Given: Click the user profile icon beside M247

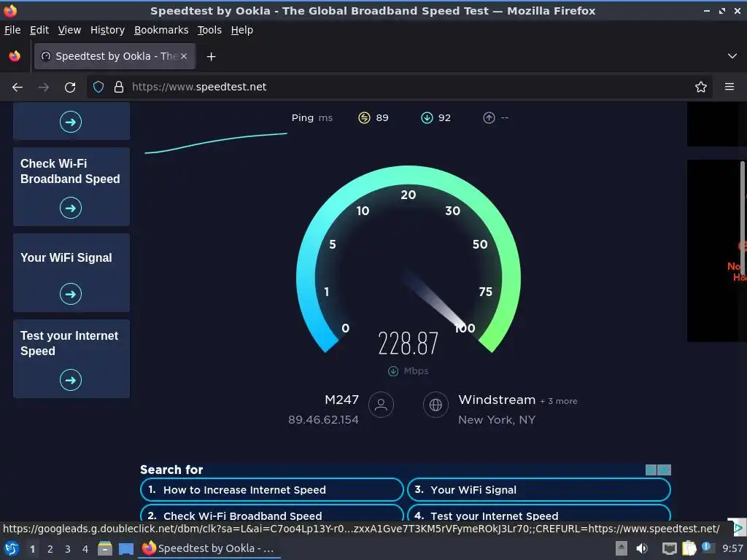Looking at the screenshot, I should click(x=381, y=405).
